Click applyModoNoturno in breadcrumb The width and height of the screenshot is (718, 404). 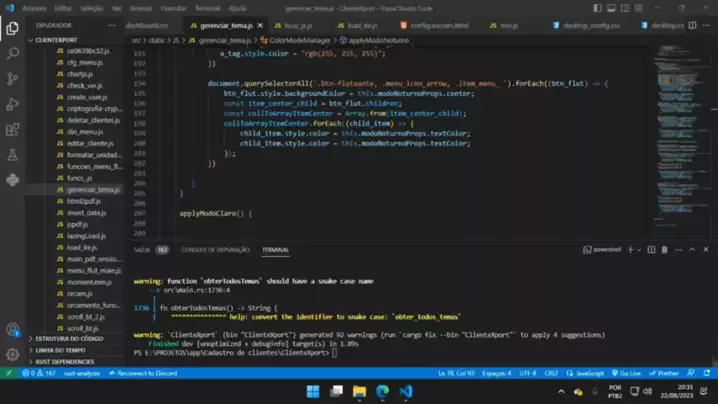click(x=379, y=40)
